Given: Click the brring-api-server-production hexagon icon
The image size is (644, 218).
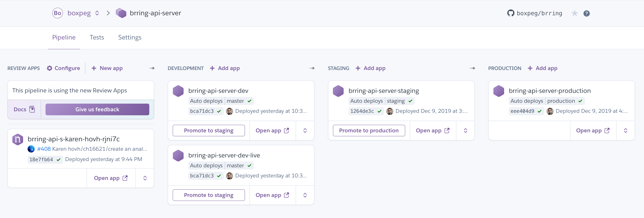Looking at the screenshot, I should tap(499, 91).
